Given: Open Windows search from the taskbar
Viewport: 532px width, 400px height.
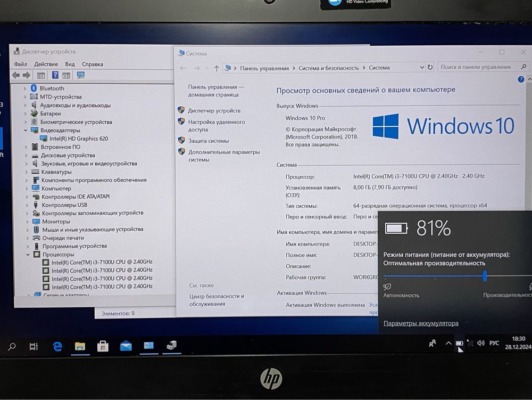Looking at the screenshot, I should click(12, 346).
